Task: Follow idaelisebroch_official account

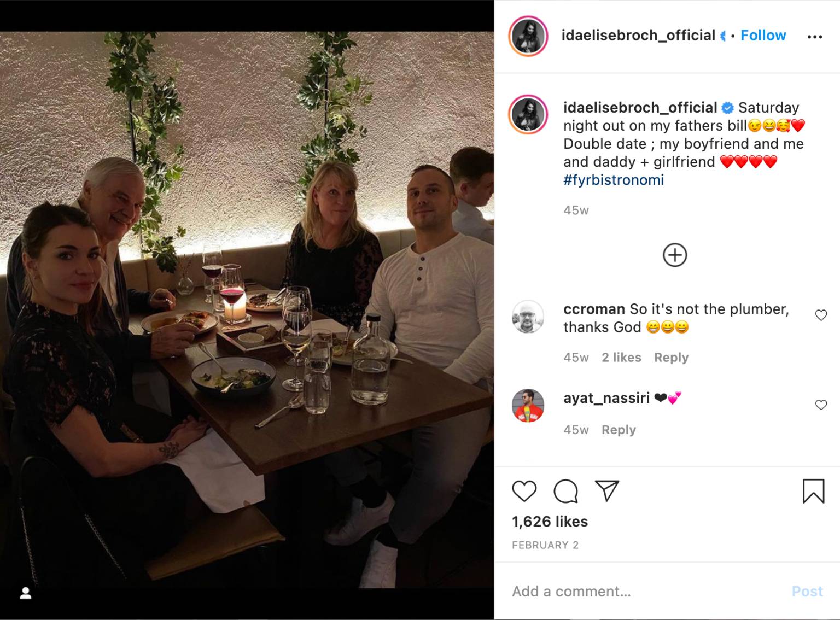Action: pyautogui.click(x=763, y=35)
